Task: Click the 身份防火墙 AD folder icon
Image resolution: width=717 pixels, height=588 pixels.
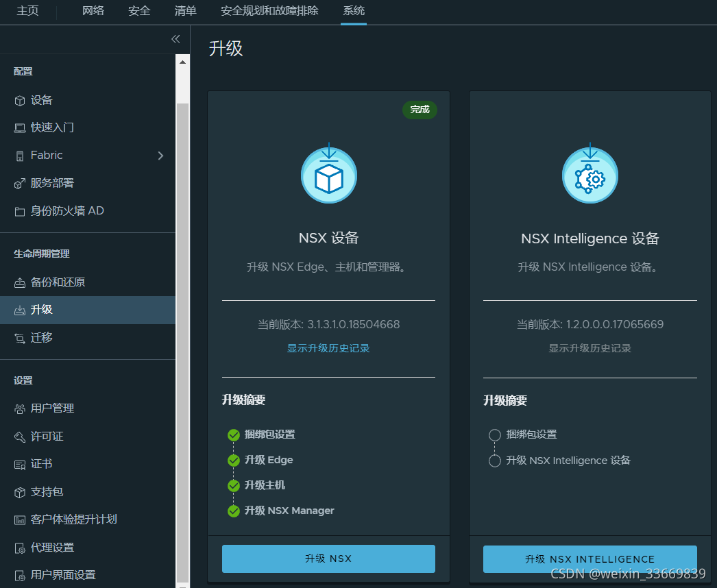Action: pyautogui.click(x=20, y=212)
